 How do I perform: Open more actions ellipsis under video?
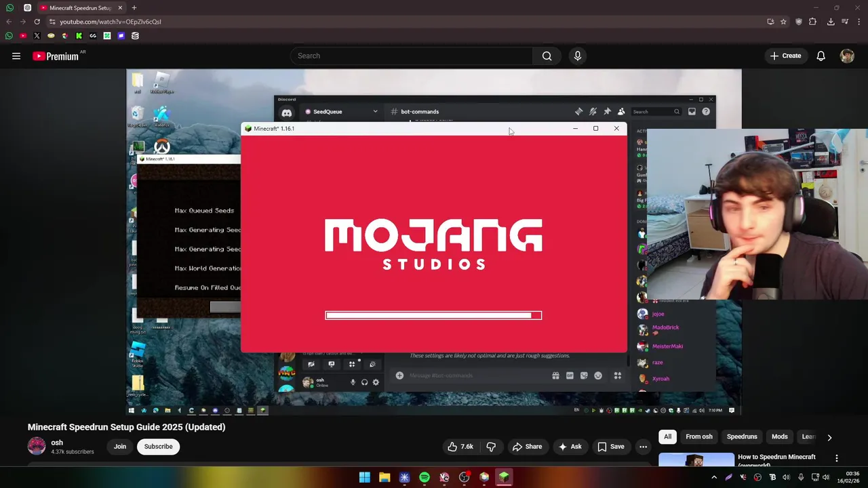(643, 447)
